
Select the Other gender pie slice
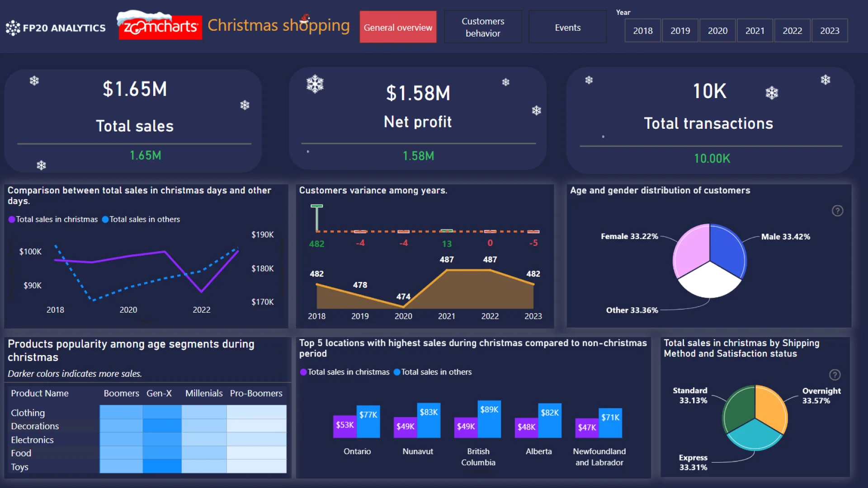point(710,282)
